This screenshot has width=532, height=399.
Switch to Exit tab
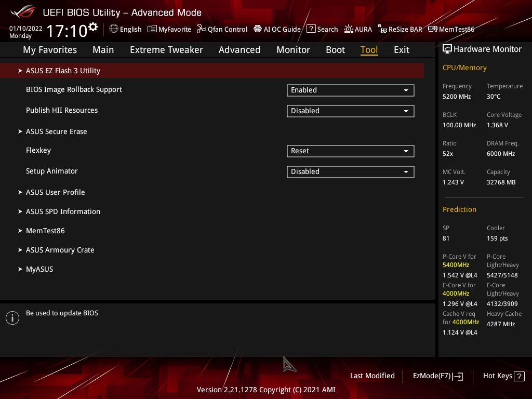402,50
